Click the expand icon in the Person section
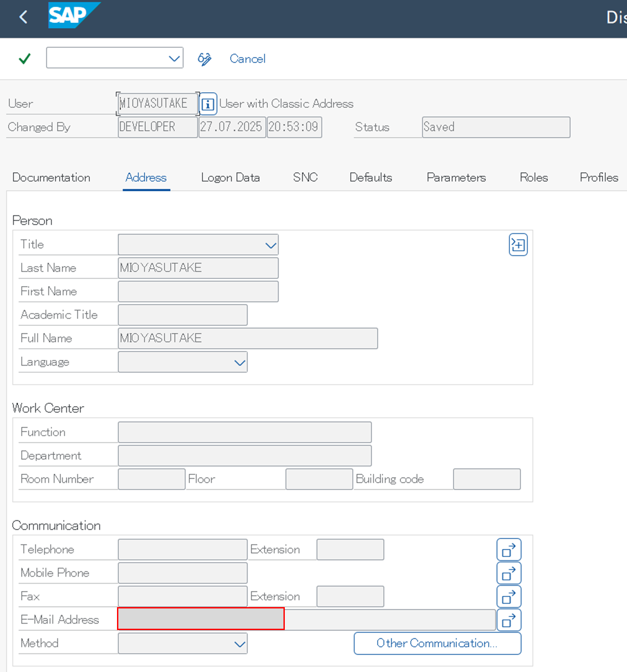Image resolution: width=627 pixels, height=672 pixels. pos(518,245)
